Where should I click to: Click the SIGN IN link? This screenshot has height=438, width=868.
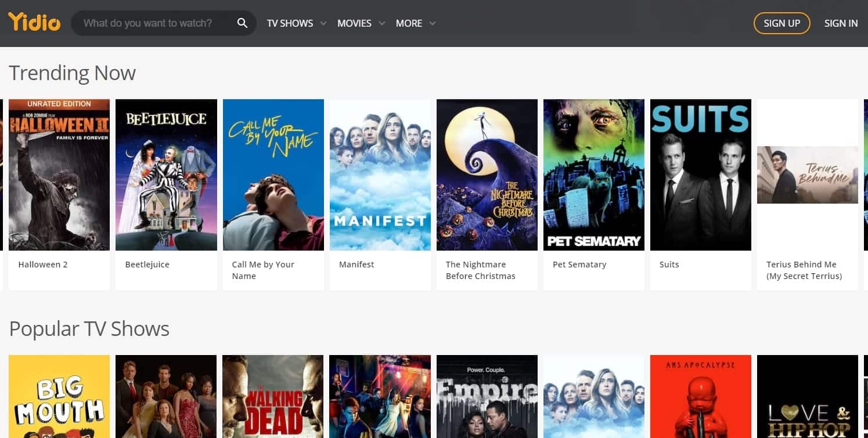click(x=841, y=23)
